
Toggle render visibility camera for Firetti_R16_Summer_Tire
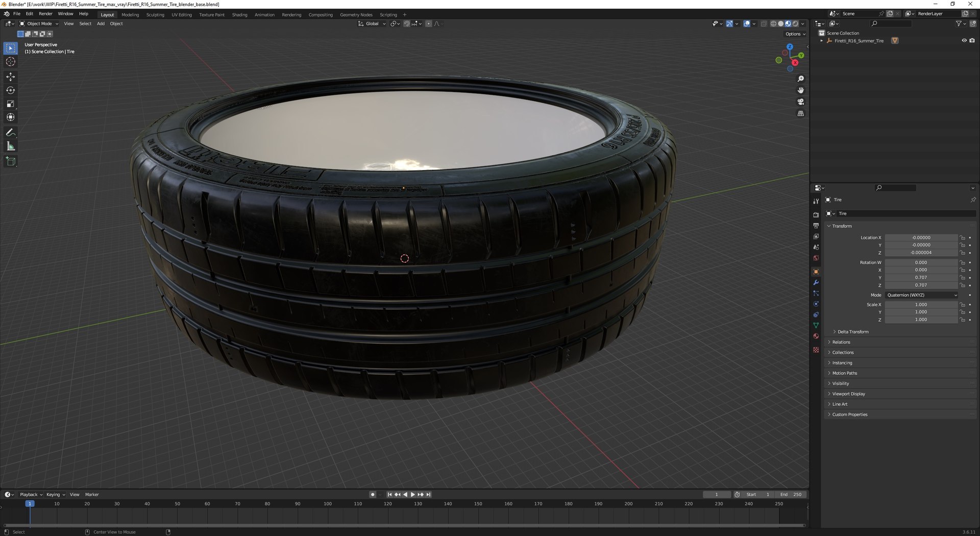click(972, 41)
